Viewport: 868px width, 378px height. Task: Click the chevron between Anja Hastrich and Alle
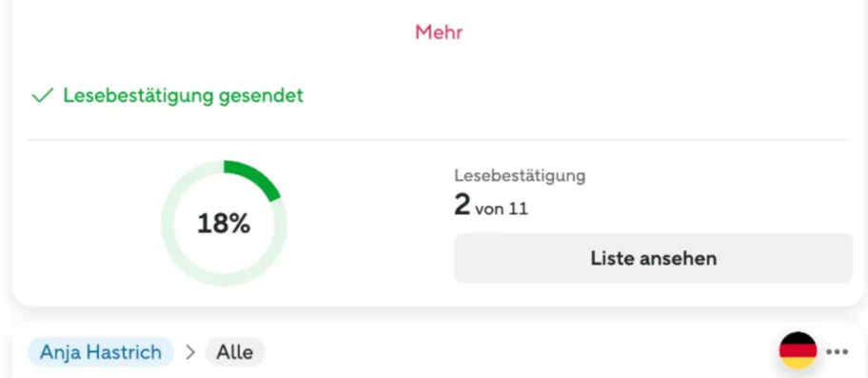[x=190, y=352]
